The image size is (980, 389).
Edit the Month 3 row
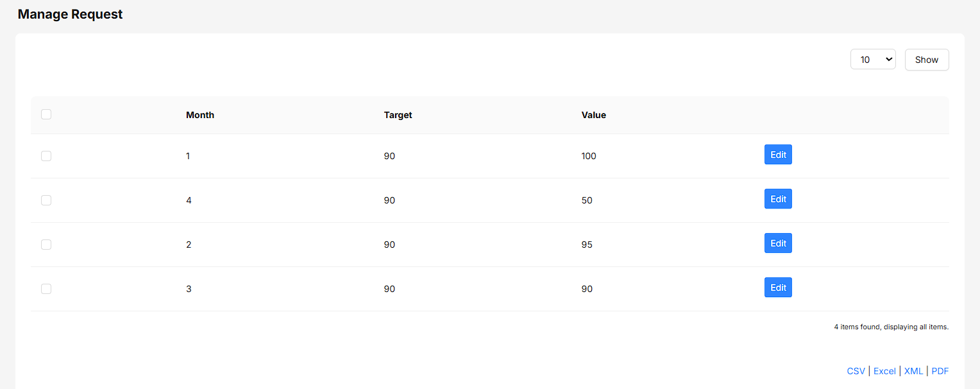coord(778,288)
